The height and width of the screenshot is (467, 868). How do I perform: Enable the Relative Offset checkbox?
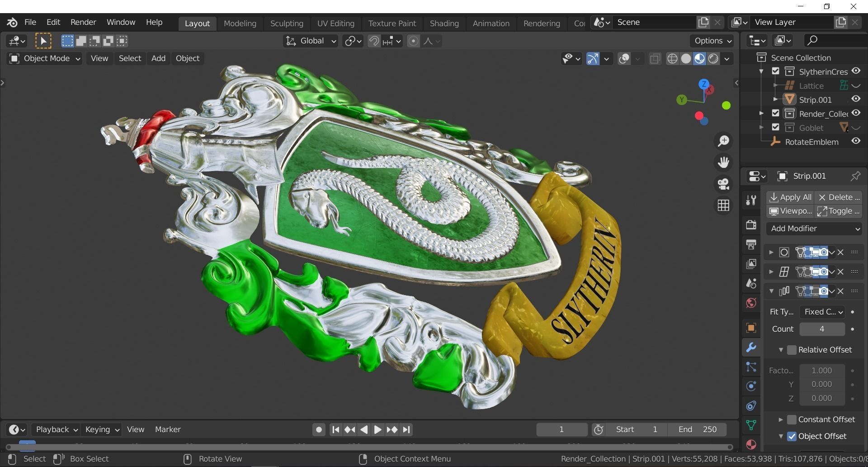(792, 350)
